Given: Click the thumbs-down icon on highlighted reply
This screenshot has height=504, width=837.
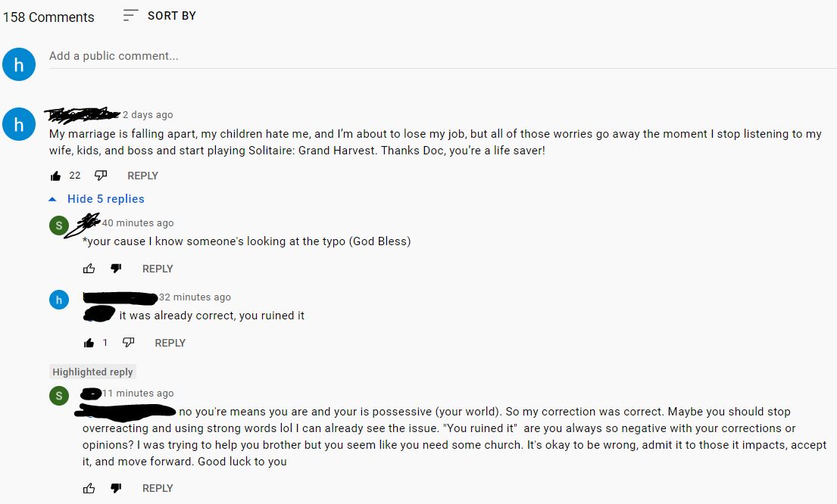Looking at the screenshot, I should pos(115,488).
